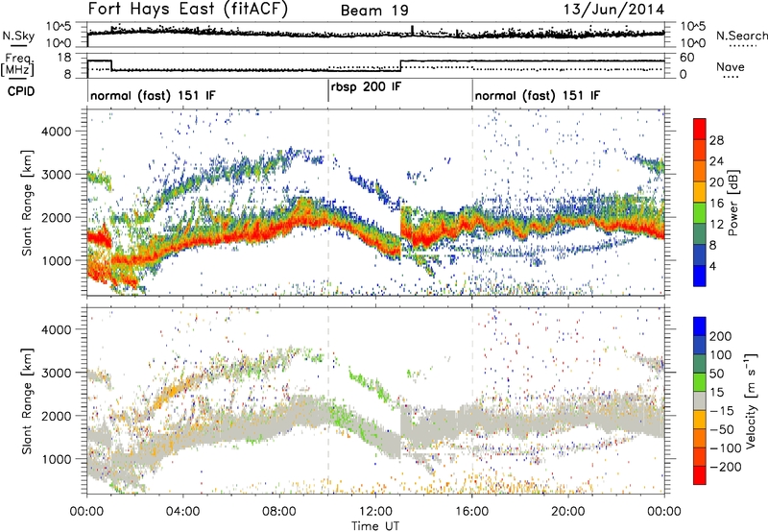Click the '60' Nave axis value
The height and width of the screenshot is (532, 768).
pyautogui.click(x=687, y=58)
